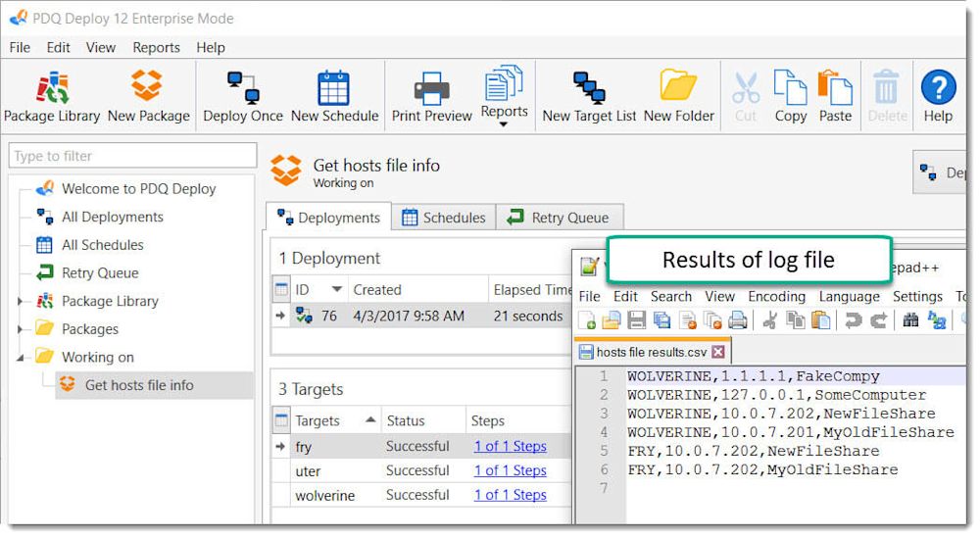Image resolution: width=980 pixels, height=538 pixels.
Task: Click the deployments grid column chooser icon
Action: pyautogui.click(x=281, y=289)
